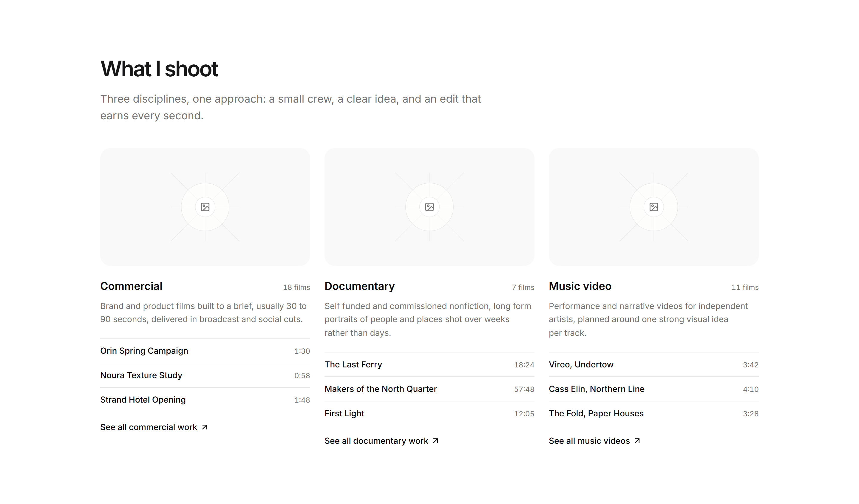The image size is (859, 504).
Task: Click the '1:48' duration value
Action: [x=302, y=400]
